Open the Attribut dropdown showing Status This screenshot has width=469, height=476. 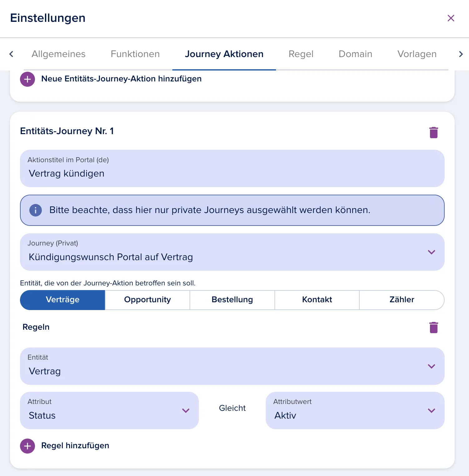[x=109, y=410]
